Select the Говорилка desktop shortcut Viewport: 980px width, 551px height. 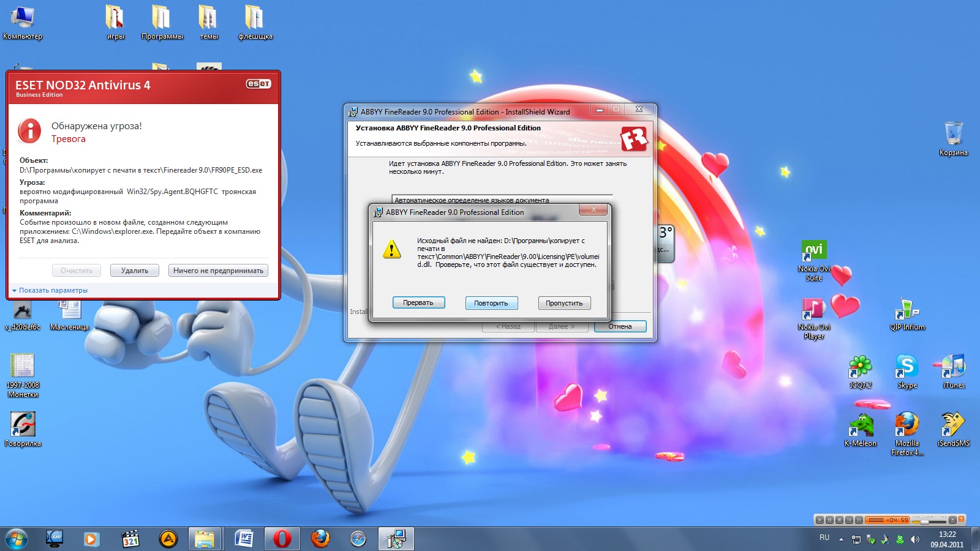(23, 430)
